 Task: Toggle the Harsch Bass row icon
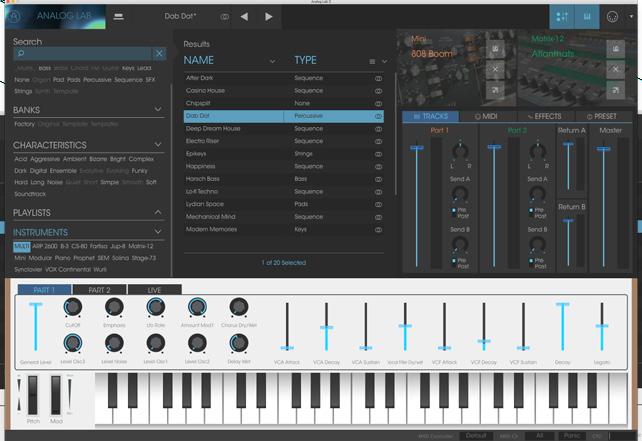point(378,179)
